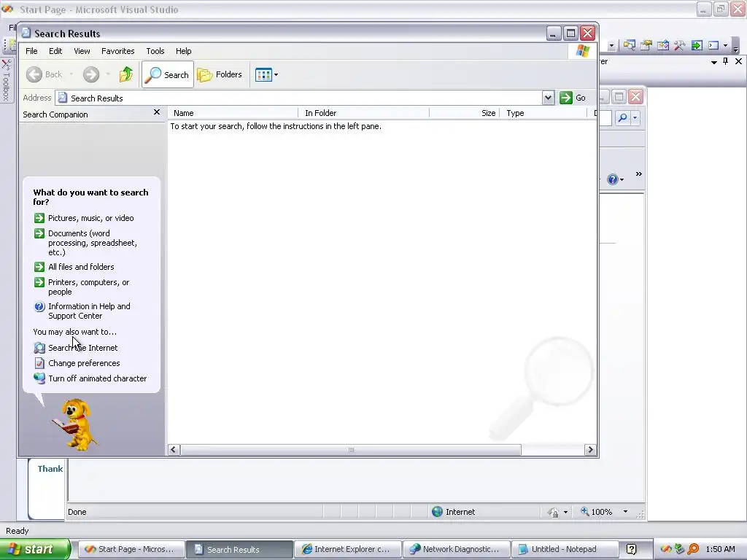The height and width of the screenshot is (560, 747).
Task: Turn off animated character
Action: pos(98,378)
